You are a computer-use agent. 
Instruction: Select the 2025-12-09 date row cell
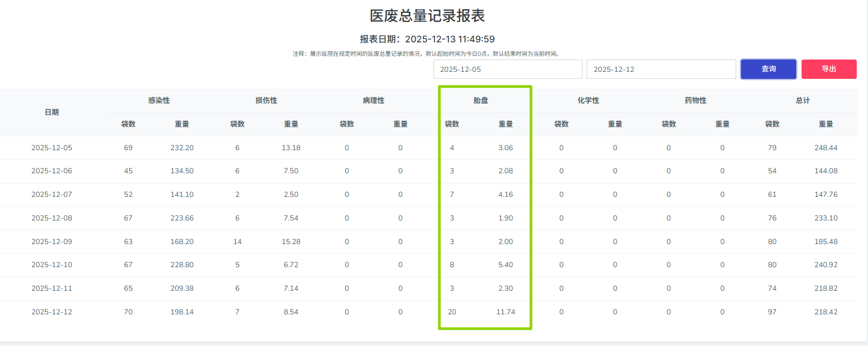coord(52,241)
